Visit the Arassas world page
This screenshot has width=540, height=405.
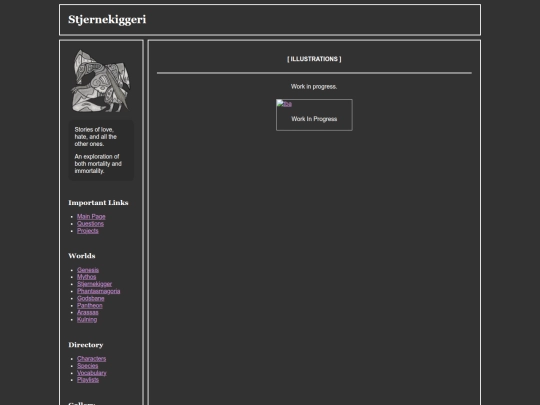point(87,312)
